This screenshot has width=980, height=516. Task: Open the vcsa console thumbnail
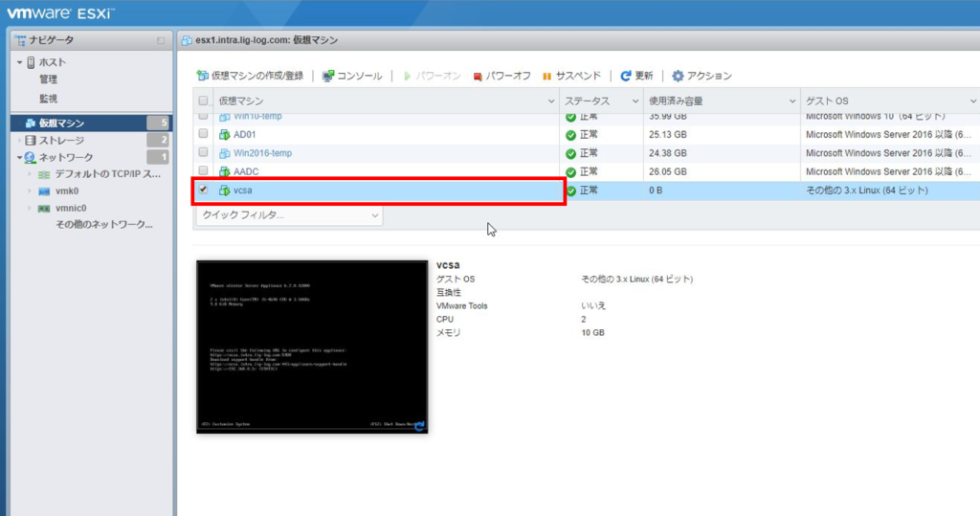[312, 348]
